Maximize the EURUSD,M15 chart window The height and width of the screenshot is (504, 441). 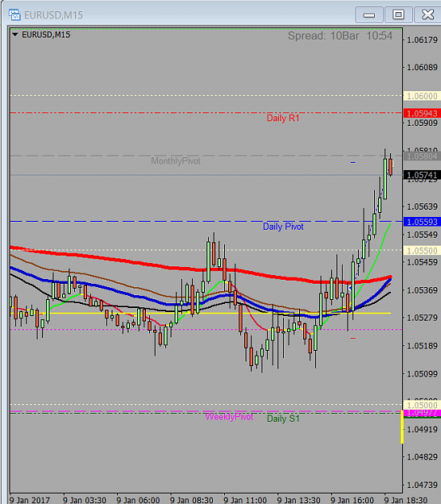coord(398,15)
